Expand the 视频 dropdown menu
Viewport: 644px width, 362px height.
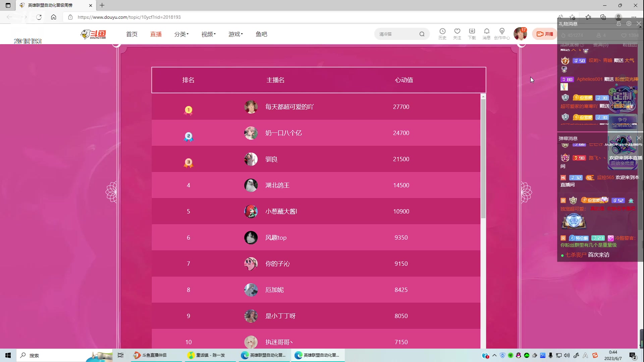209,34
